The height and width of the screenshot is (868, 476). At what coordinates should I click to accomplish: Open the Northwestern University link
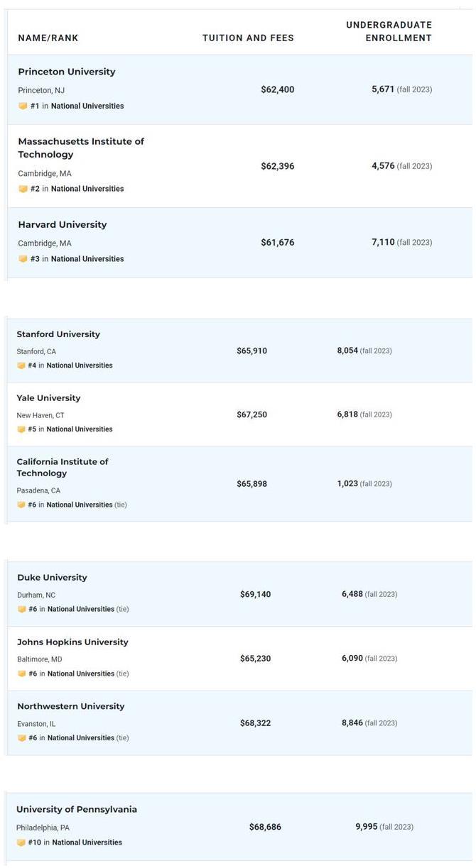tap(71, 706)
